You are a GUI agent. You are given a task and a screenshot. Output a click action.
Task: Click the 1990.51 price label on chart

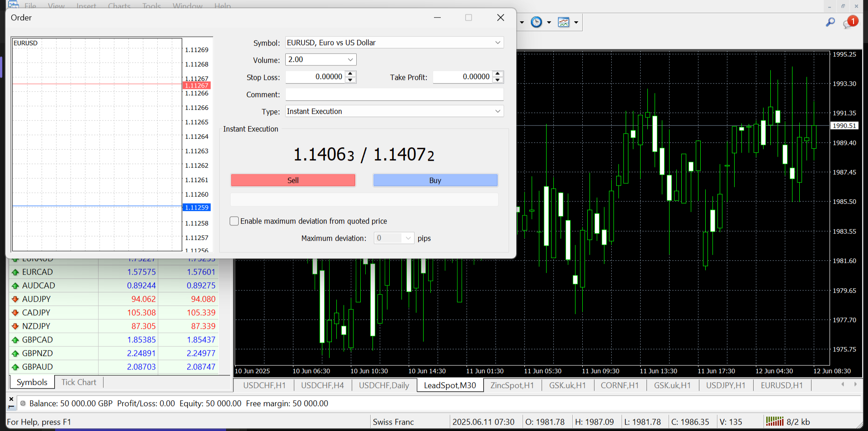click(x=844, y=126)
